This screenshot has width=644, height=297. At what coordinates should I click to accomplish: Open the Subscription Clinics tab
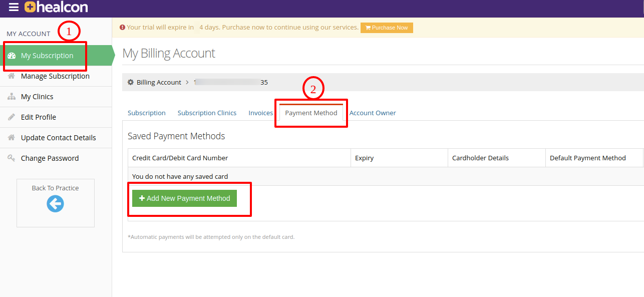point(207,113)
